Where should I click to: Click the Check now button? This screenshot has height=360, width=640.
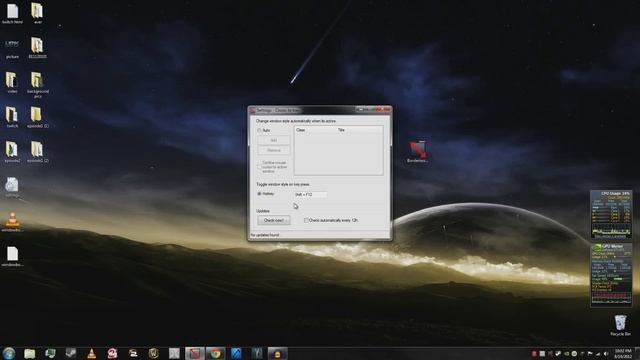coord(274,220)
